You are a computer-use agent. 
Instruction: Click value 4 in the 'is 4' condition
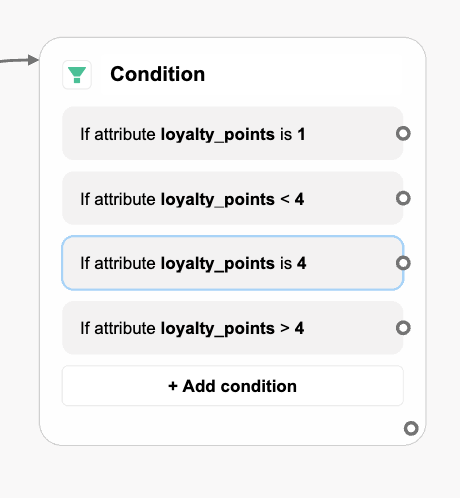tap(302, 263)
